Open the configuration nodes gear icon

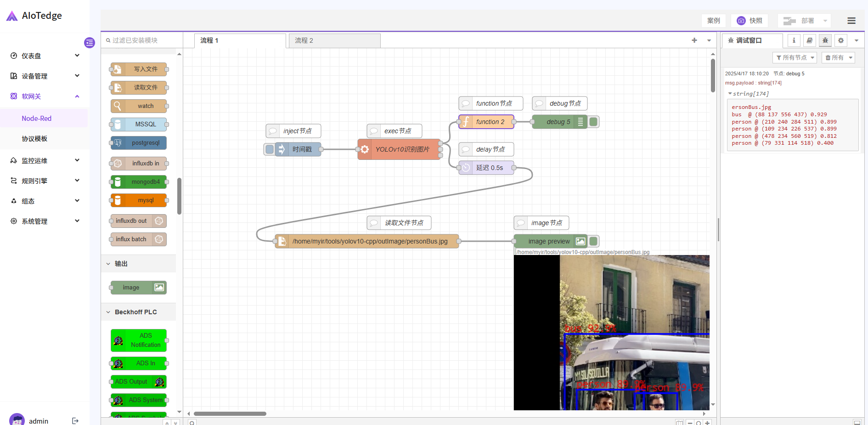tap(840, 40)
